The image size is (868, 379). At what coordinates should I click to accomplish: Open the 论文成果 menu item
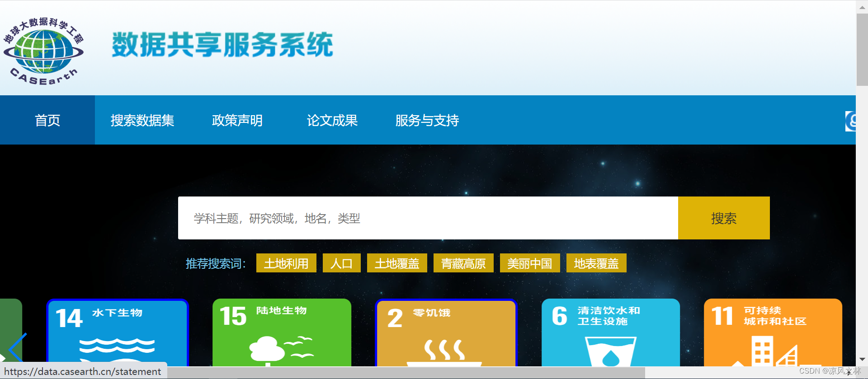point(332,120)
